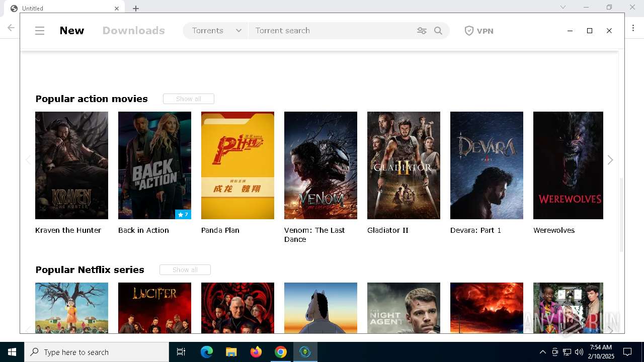Click the star rating badge on Back in Action
This screenshot has height=362, width=644.
coord(183,215)
